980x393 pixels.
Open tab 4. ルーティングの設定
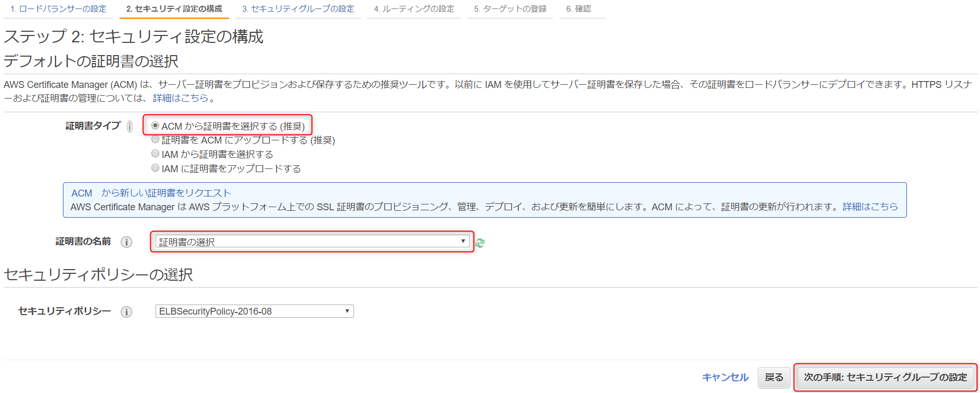click(414, 9)
